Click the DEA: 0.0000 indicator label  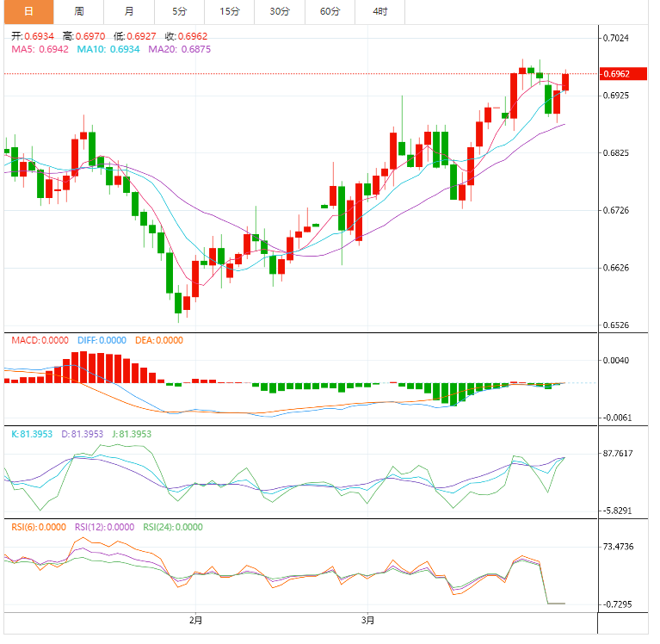[x=158, y=340]
